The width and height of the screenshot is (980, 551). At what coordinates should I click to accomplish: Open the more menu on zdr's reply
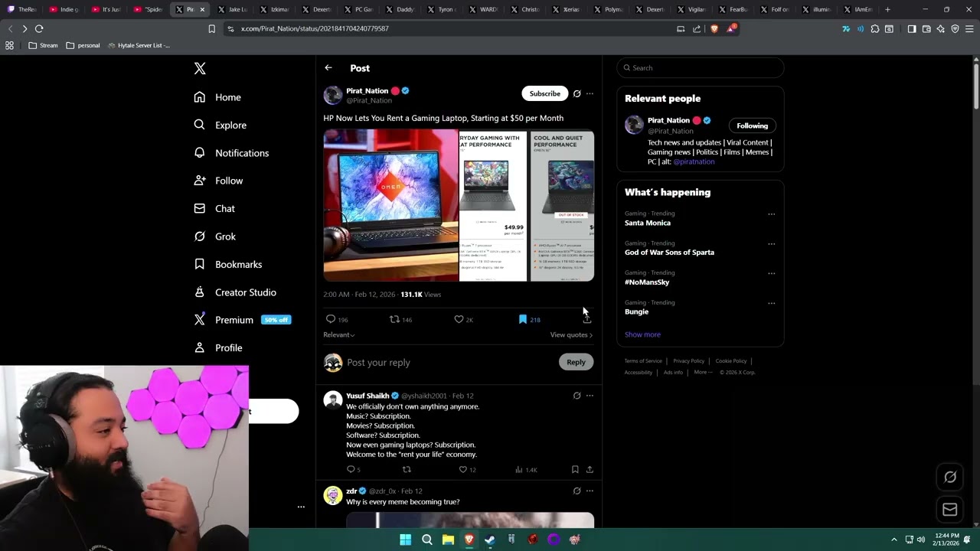(x=590, y=491)
